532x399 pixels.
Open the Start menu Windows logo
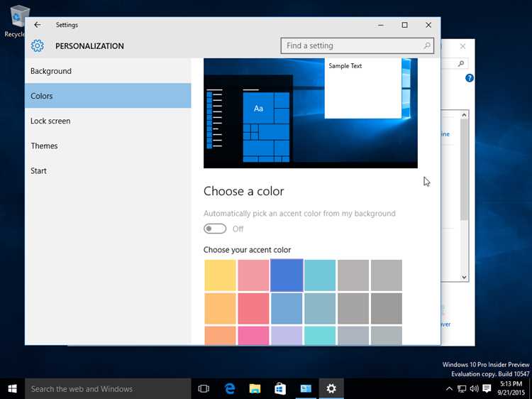pyautogui.click(x=13, y=388)
